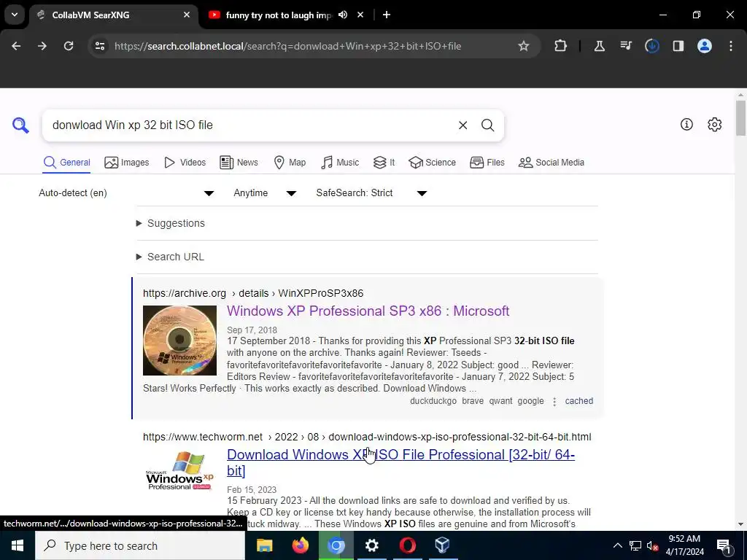
Task: Open cached version of archive.org result
Action: coord(578,401)
